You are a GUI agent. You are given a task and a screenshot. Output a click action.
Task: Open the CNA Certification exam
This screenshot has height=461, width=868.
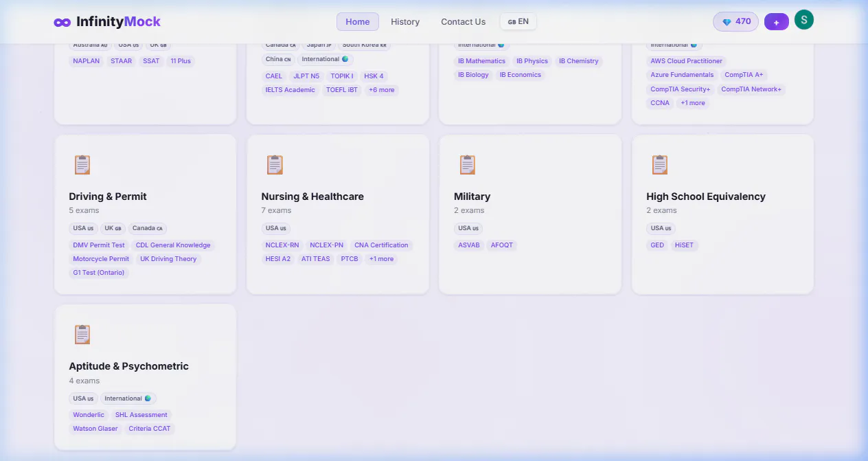click(x=381, y=245)
